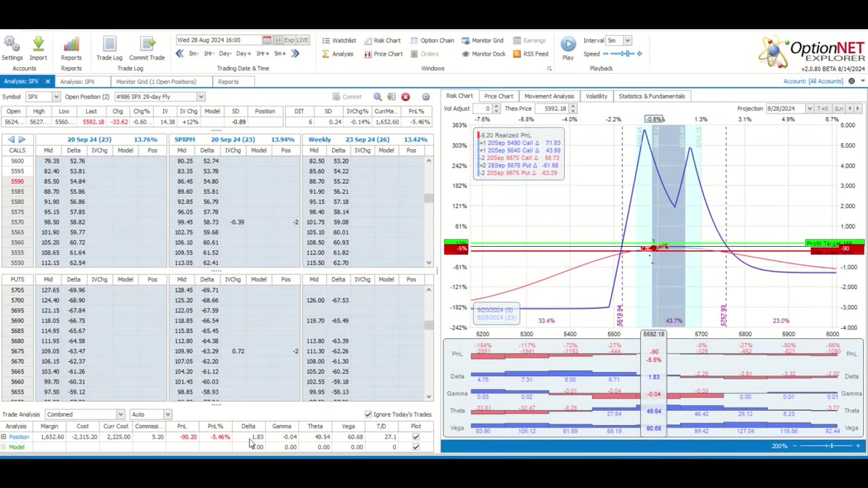
Task: Click the red delete icon in the analysis toolbar
Action: tap(406, 97)
